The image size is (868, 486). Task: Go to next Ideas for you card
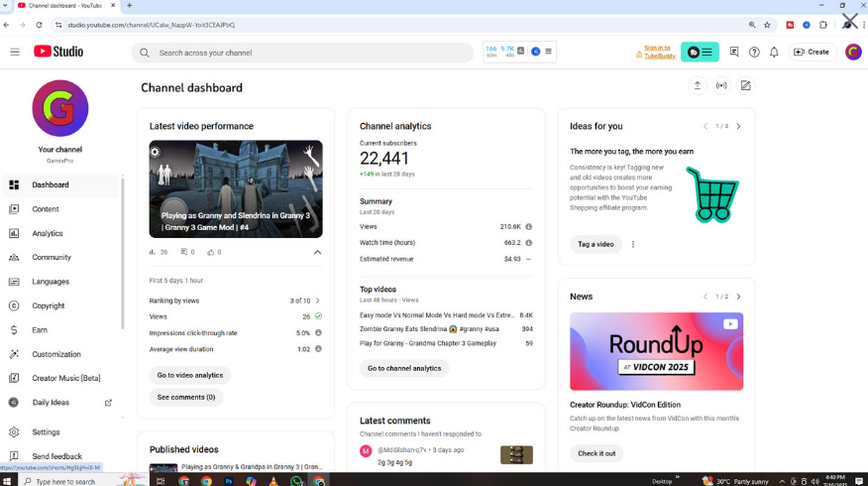[x=738, y=127]
